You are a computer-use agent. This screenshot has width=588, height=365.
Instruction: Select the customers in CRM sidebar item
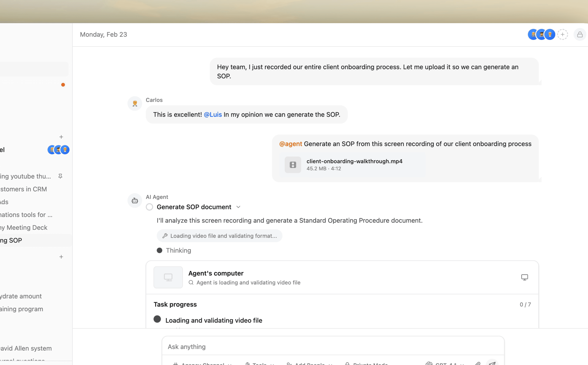(24, 189)
